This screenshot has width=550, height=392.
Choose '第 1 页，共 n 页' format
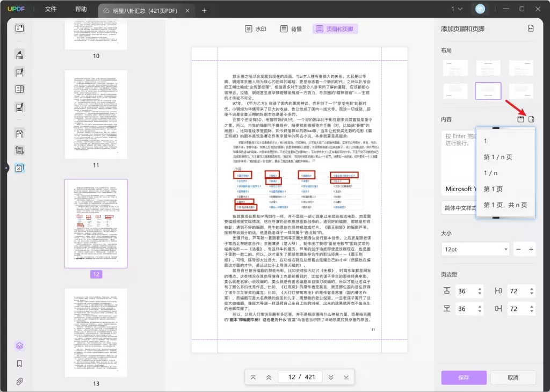pyautogui.click(x=505, y=205)
